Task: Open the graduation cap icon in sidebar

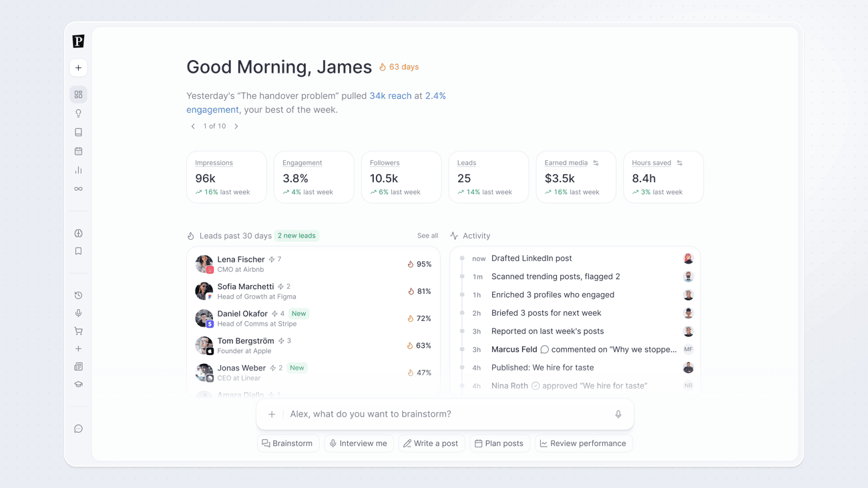Action: tap(78, 385)
